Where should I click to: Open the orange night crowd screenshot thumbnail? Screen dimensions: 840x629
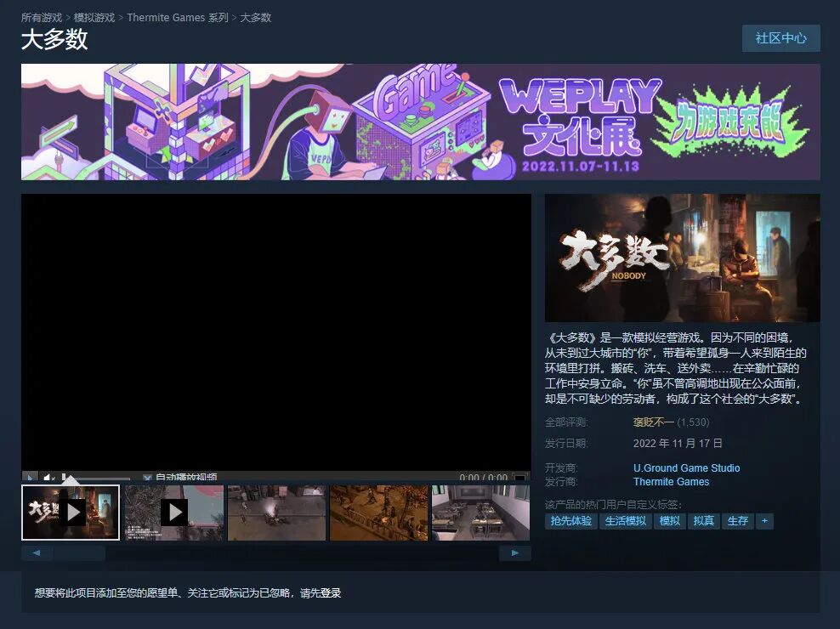[x=378, y=513]
